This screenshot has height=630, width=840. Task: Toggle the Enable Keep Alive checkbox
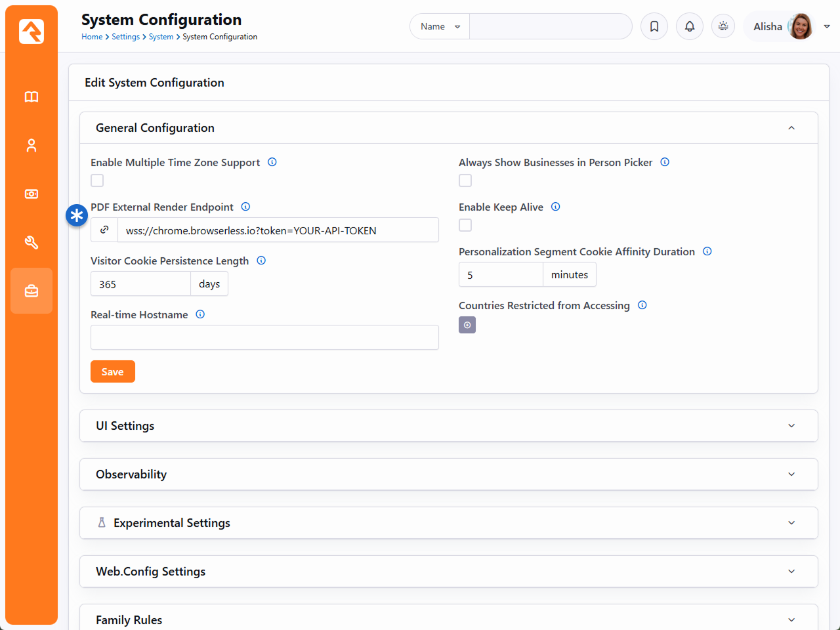465,225
